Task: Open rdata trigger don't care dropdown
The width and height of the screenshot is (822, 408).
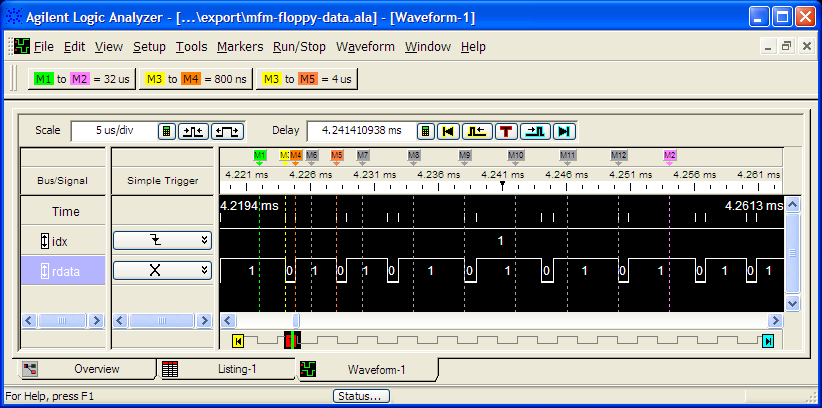Action: click(x=163, y=271)
